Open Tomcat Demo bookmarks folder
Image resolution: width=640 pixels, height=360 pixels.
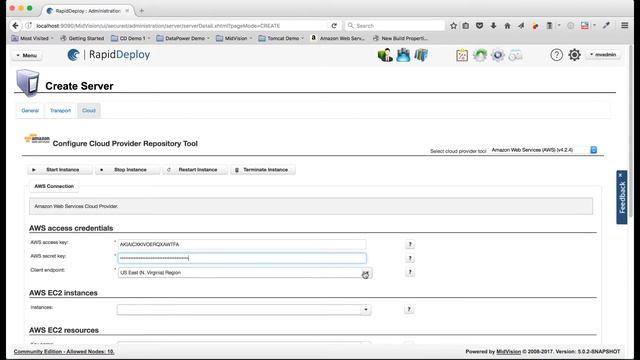[281, 38]
